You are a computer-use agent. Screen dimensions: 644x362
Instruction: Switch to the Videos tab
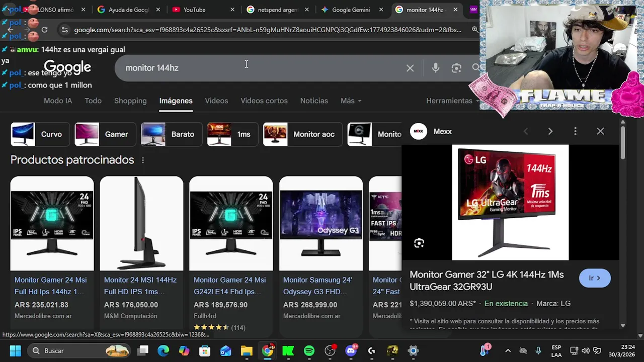coord(216,101)
